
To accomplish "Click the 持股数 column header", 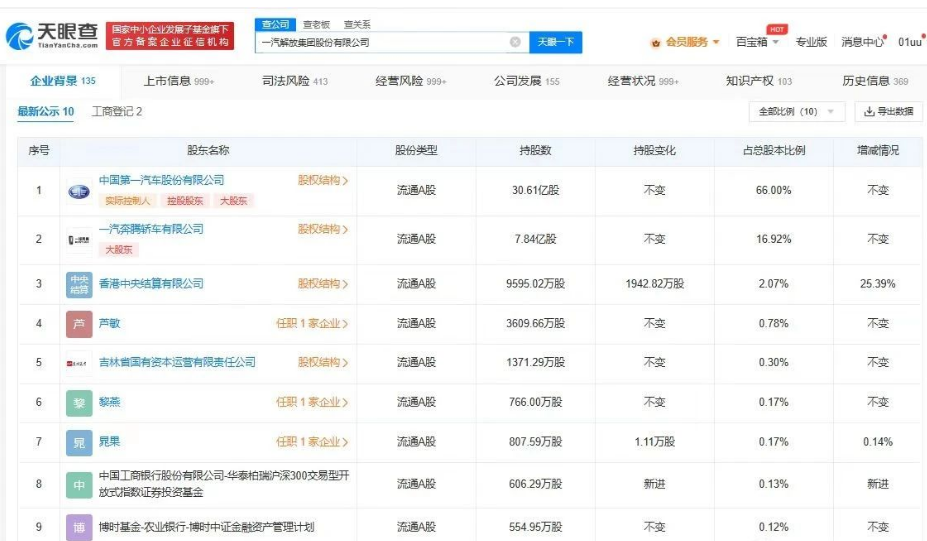I will (535, 150).
